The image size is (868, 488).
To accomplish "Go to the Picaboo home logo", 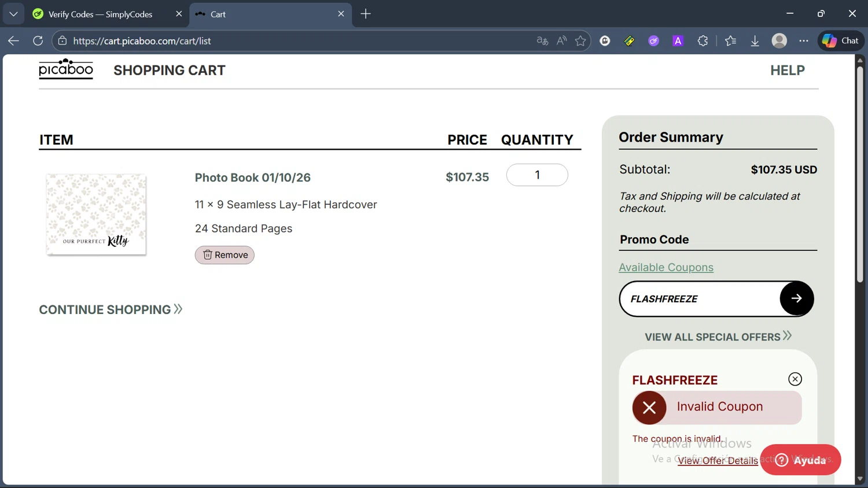I will pos(66,69).
